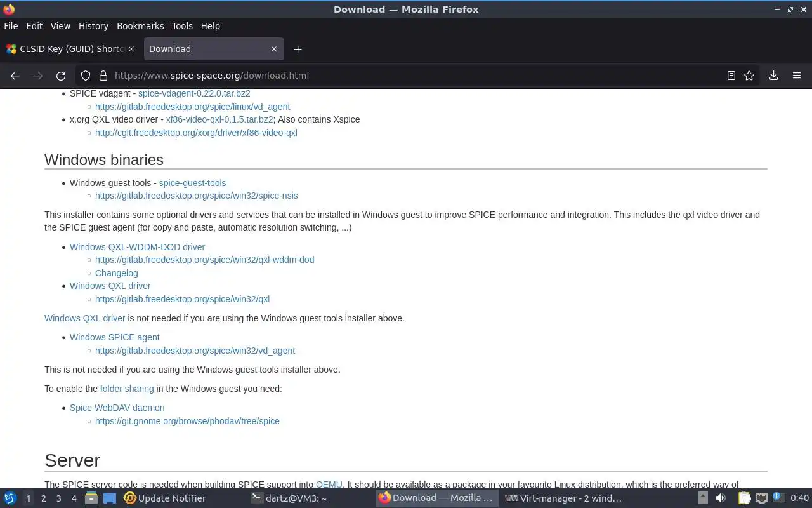Open the History menu
The image size is (812, 508).
pos(93,26)
